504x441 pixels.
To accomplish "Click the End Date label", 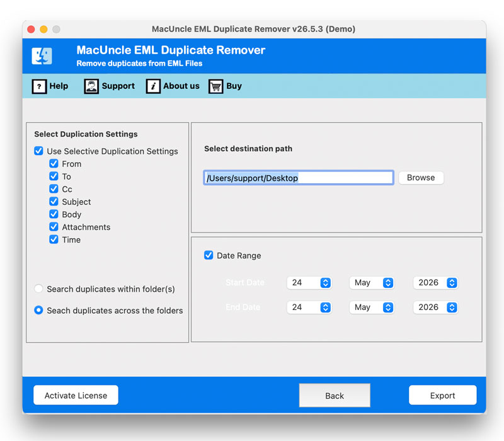I will click(x=243, y=307).
